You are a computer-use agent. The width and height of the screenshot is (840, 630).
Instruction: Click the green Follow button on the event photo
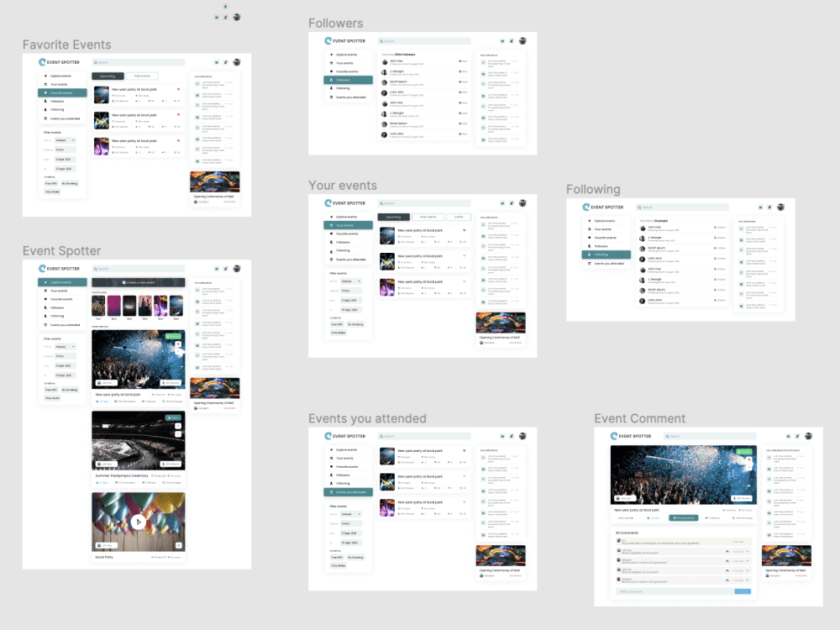[174, 336]
